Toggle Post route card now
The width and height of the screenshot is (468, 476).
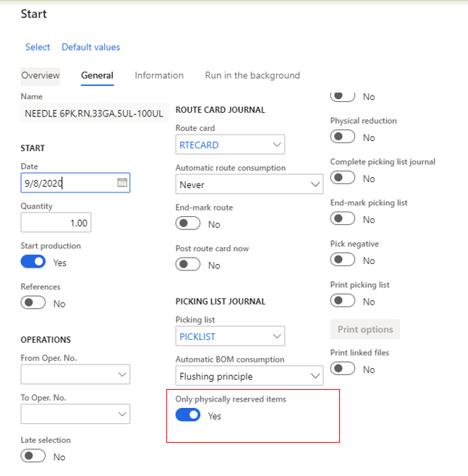pyautogui.click(x=188, y=265)
